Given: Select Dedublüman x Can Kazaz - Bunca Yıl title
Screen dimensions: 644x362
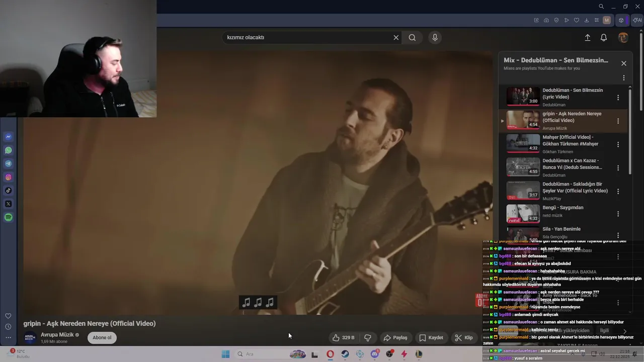Looking at the screenshot, I should (572, 164).
